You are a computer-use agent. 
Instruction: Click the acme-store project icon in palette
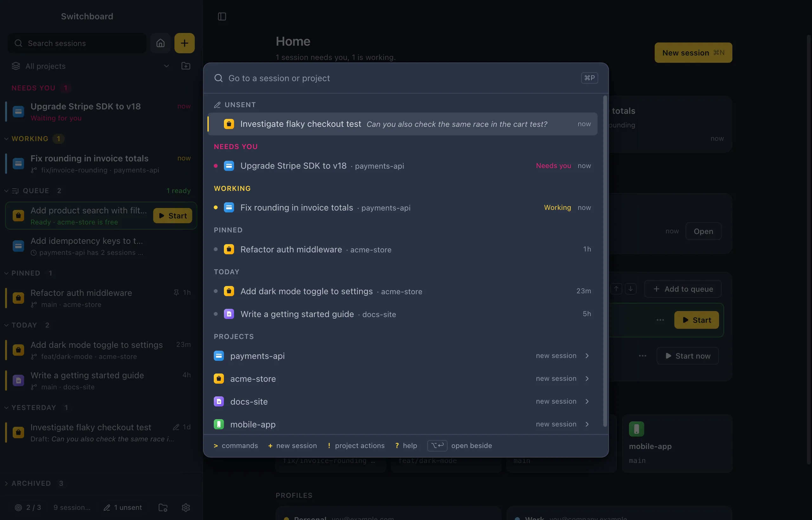219,379
